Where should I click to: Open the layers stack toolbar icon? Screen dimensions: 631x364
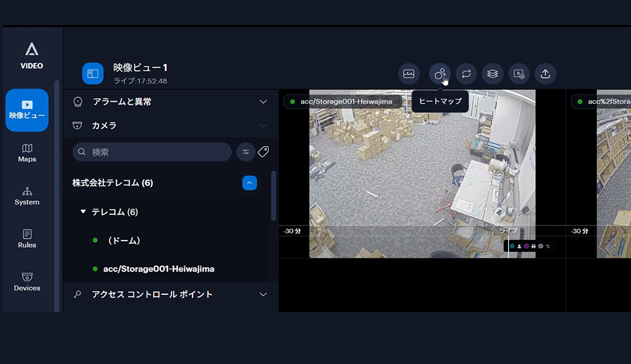[492, 74]
